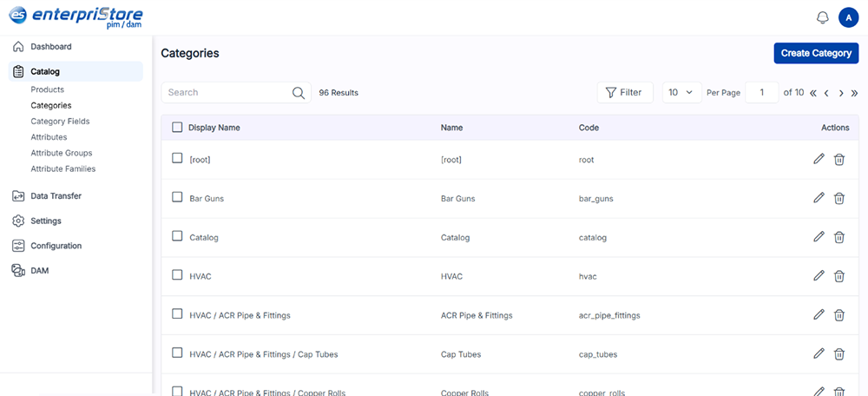Click the Configuration sliders icon
This screenshot has height=396, width=868.
tap(18, 246)
